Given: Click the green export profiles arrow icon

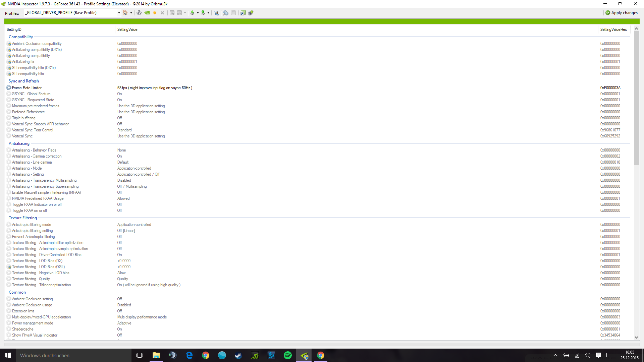Looking at the screenshot, I should [x=192, y=13].
